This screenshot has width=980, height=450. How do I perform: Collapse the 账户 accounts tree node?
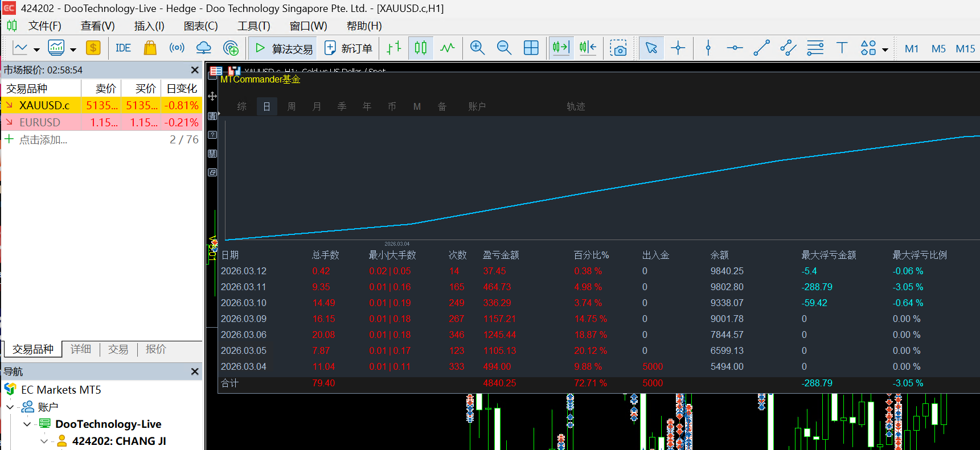click(x=10, y=407)
